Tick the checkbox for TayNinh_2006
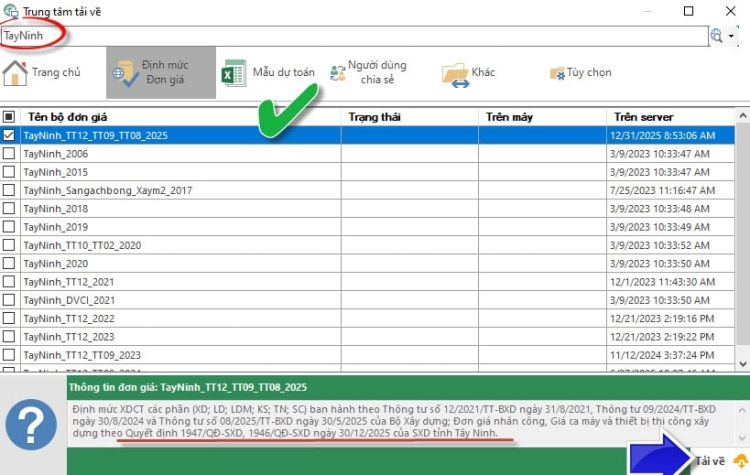Viewport: 750px width, 475px height. [9, 154]
